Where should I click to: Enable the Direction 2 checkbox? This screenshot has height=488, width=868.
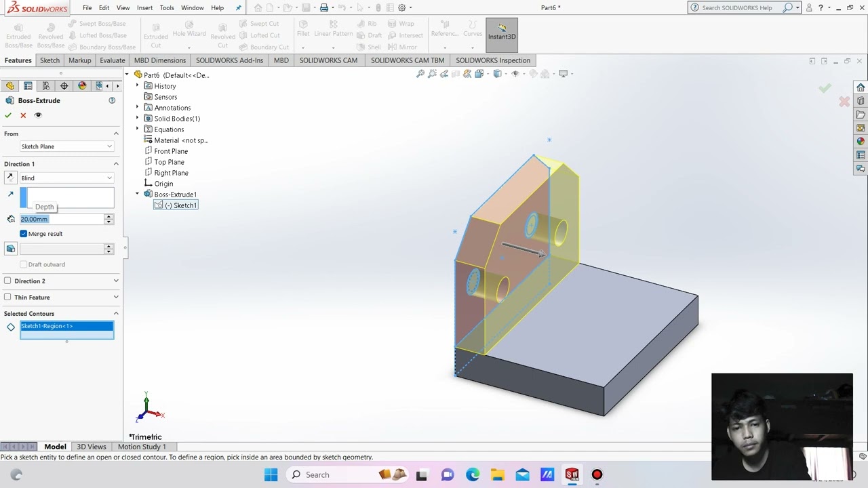7,281
